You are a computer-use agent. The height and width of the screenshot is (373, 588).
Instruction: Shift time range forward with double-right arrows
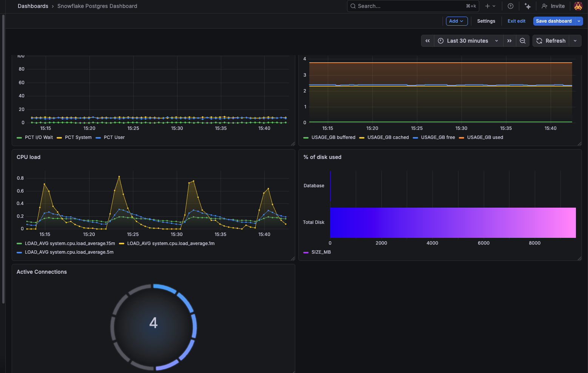509,41
